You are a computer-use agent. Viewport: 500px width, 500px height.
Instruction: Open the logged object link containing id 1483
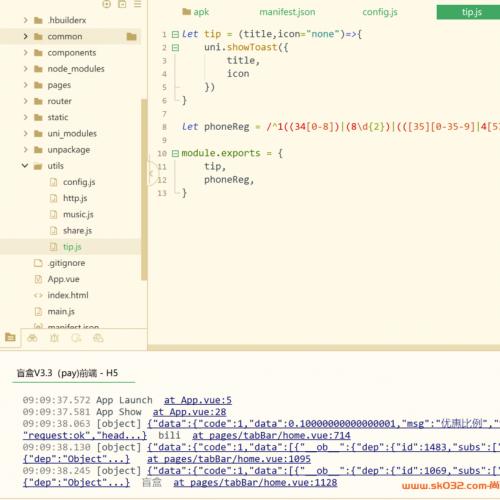(323, 447)
